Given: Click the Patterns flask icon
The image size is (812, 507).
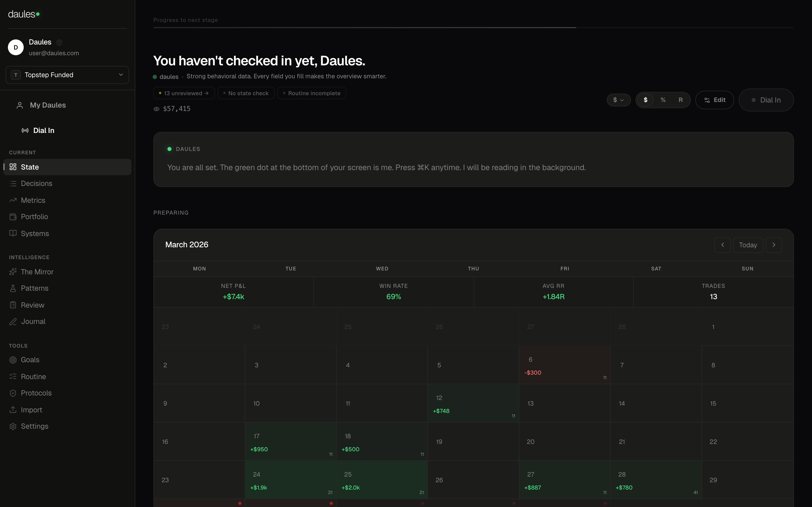Looking at the screenshot, I should tap(13, 288).
